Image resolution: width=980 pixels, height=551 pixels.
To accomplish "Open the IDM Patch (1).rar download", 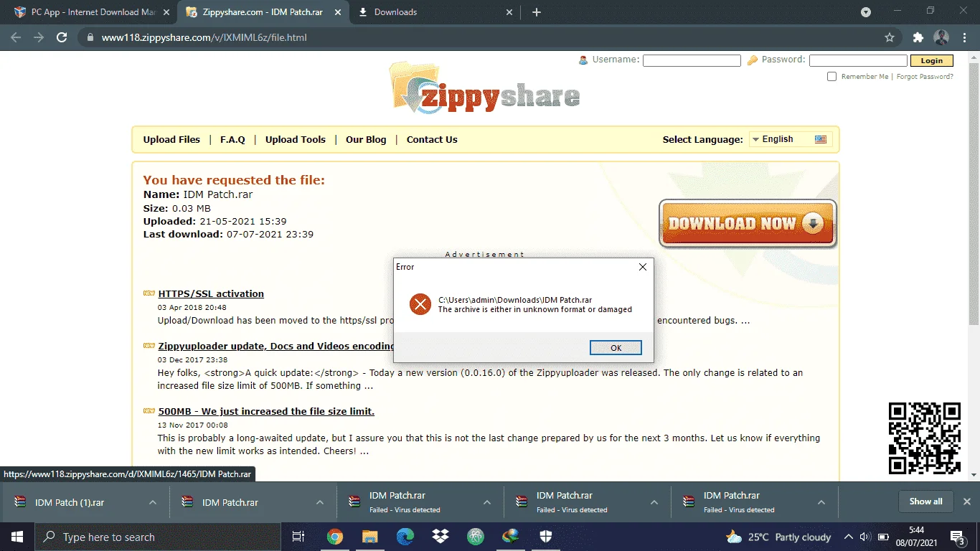I will click(x=70, y=502).
